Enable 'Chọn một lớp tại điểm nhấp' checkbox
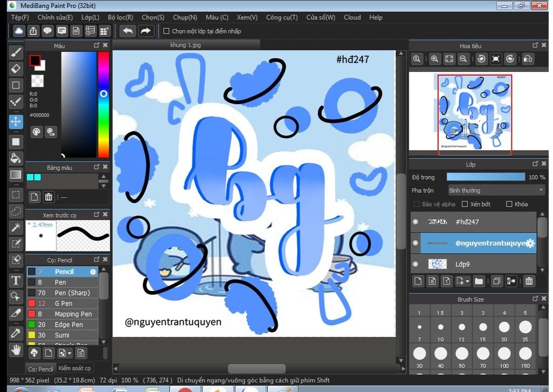The width and height of the screenshot is (553, 392). tap(166, 31)
